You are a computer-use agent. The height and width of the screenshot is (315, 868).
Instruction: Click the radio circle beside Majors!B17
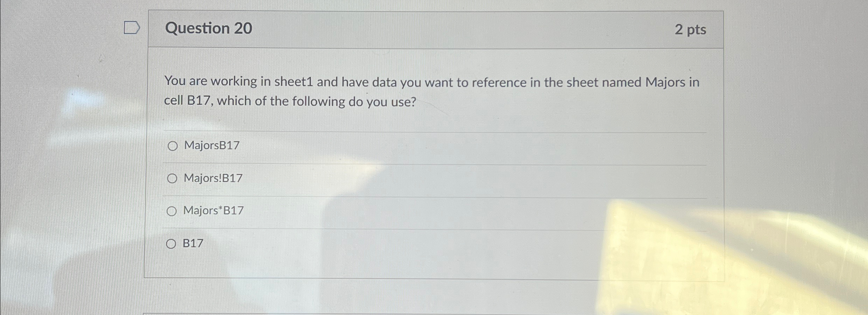pyautogui.click(x=173, y=179)
